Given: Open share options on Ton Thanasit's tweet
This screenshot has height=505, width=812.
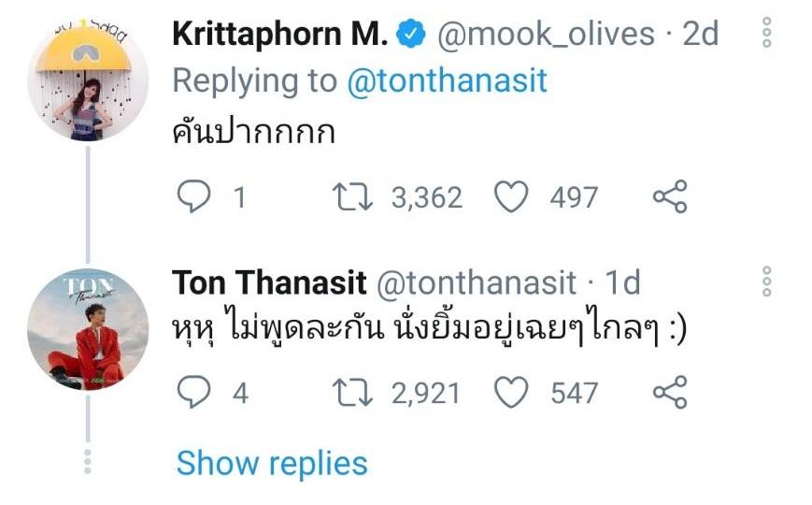Looking at the screenshot, I should click(x=669, y=393).
